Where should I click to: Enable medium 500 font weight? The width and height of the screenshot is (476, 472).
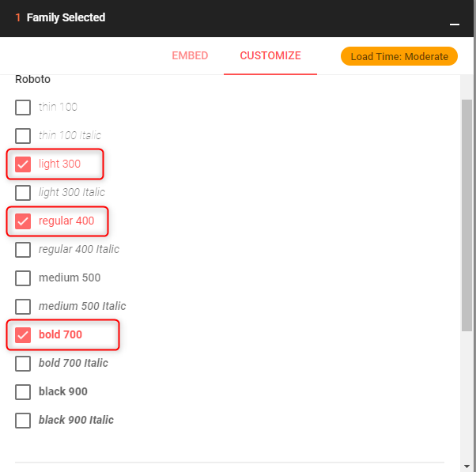(23, 278)
